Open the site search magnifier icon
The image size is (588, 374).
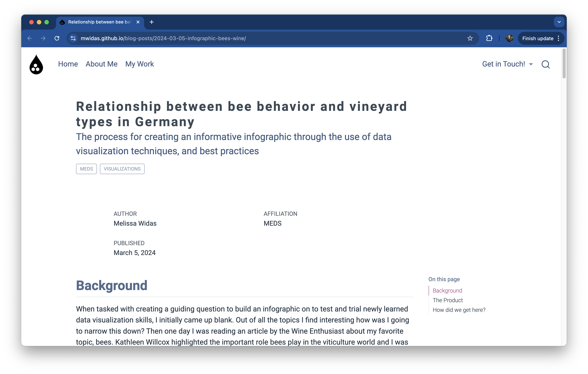click(x=546, y=64)
